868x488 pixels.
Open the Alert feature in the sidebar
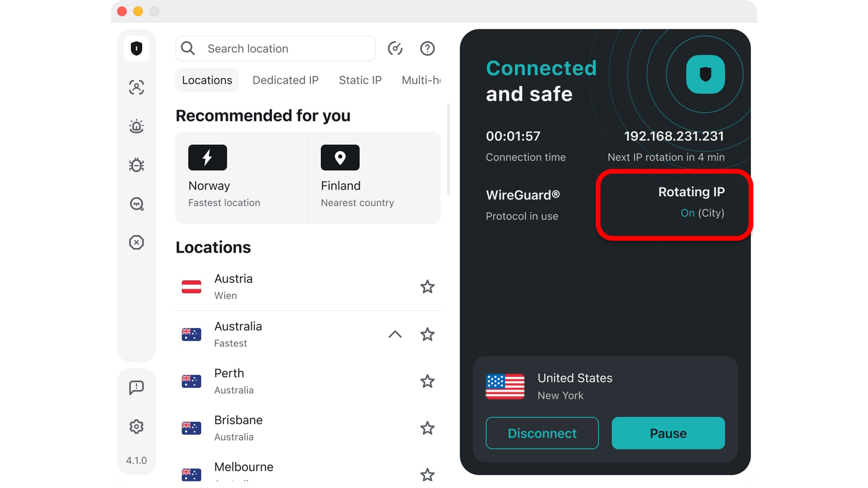coord(136,126)
